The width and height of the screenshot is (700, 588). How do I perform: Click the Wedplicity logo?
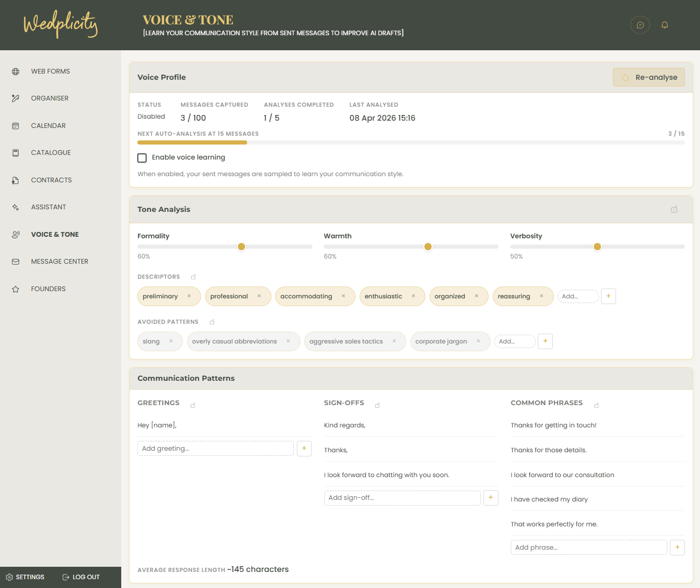click(61, 24)
